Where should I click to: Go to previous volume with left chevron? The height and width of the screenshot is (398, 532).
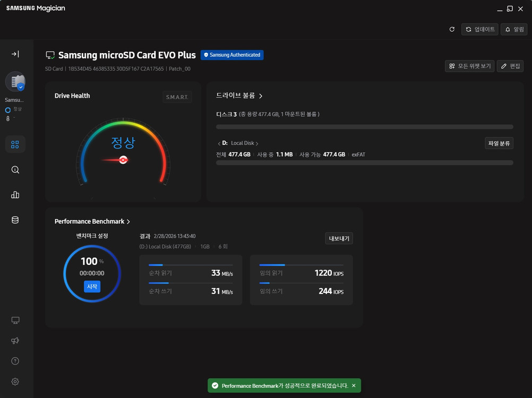[219, 144]
